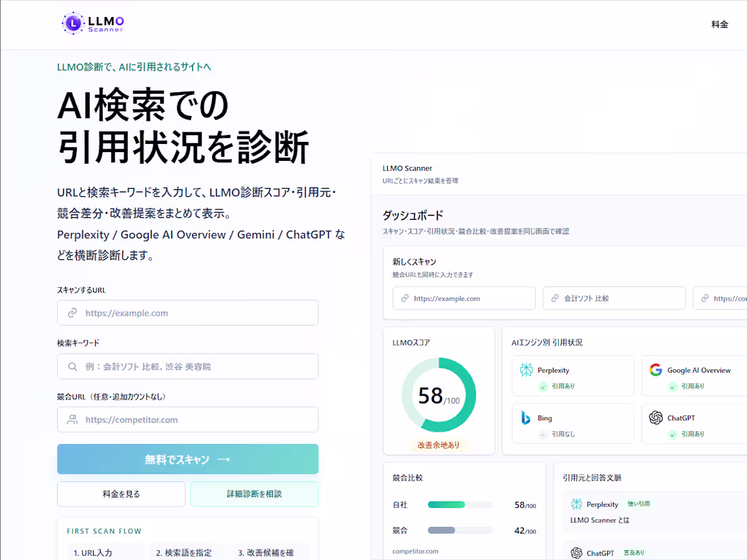Click the ChatGPT logo in the 引用状況 panel
This screenshot has width=747, height=560.
pyautogui.click(x=656, y=417)
